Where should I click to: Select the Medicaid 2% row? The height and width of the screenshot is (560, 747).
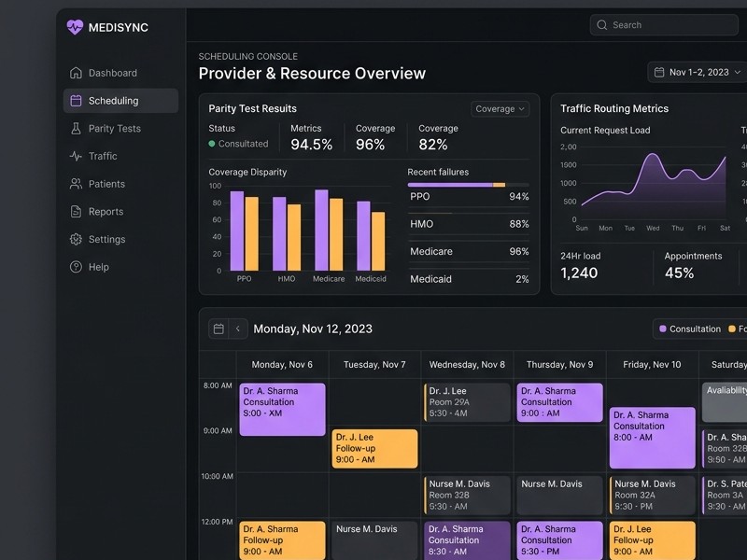point(470,279)
